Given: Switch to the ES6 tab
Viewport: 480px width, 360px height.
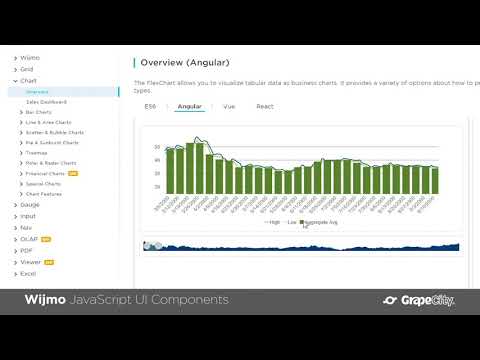Looking at the screenshot, I should tap(150, 107).
